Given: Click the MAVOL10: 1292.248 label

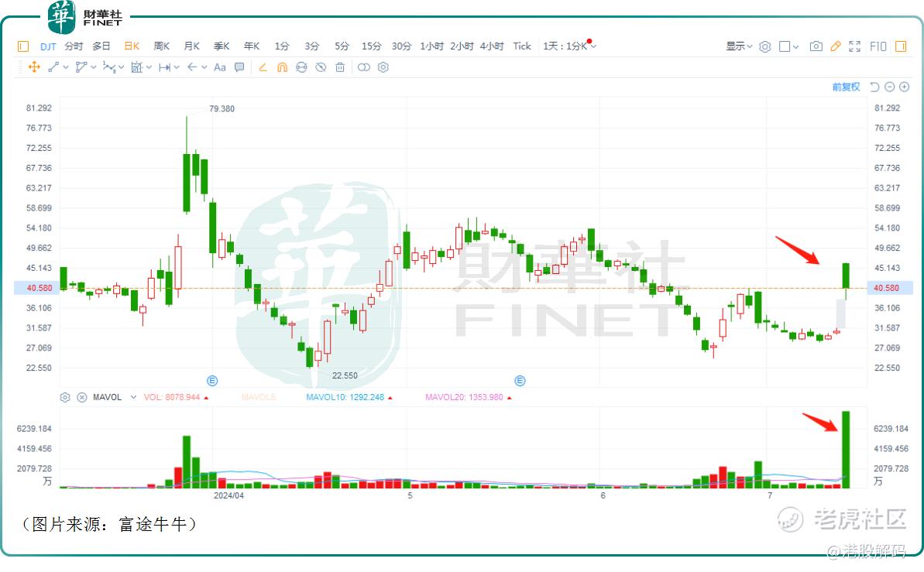Looking at the screenshot, I should 345,397.
